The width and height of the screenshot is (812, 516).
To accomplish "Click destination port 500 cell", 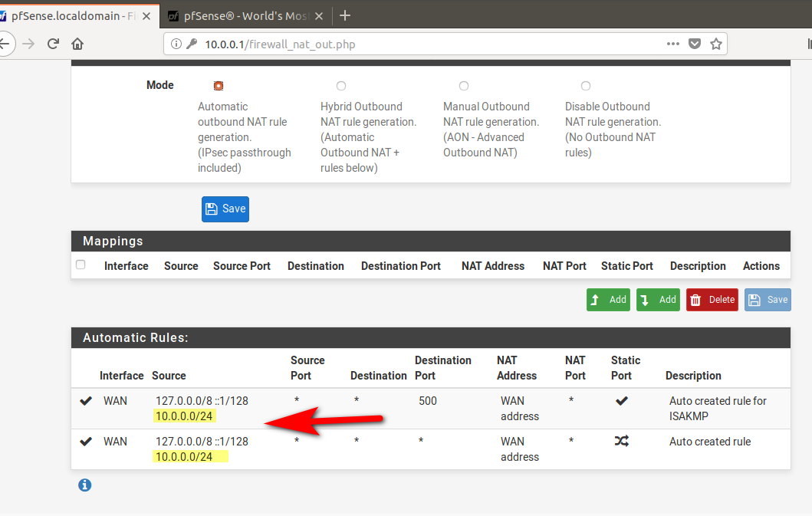I will click(x=428, y=401).
